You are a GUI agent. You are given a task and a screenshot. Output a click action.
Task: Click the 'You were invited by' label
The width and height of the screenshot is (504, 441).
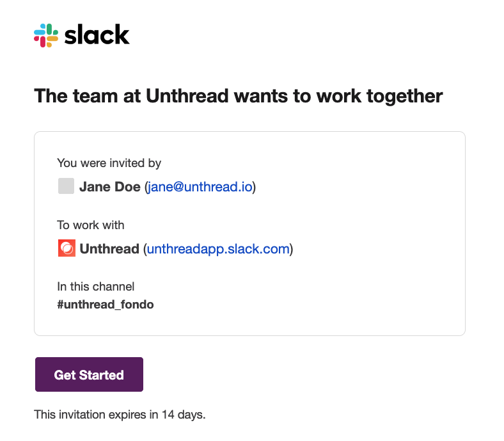[109, 163]
